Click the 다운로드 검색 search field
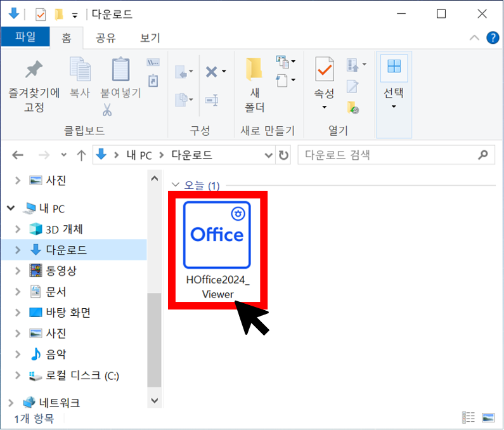This screenshot has width=504, height=430. coord(396,155)
